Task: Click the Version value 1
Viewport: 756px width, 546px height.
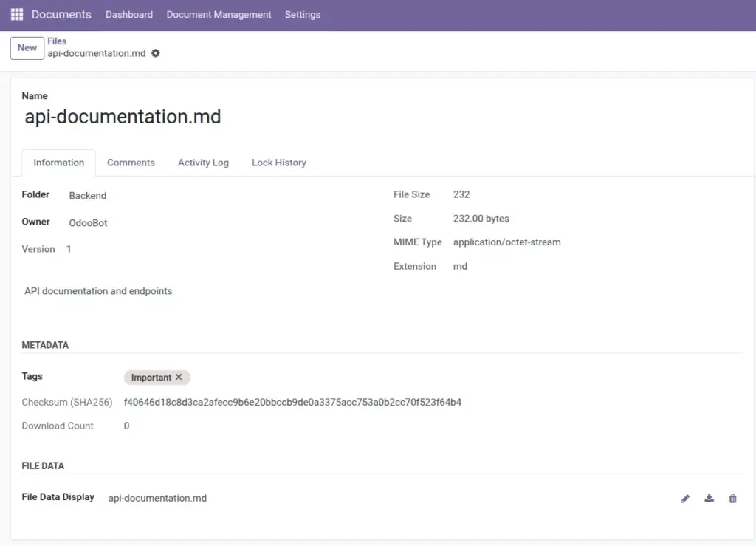Action: [69, 249]
